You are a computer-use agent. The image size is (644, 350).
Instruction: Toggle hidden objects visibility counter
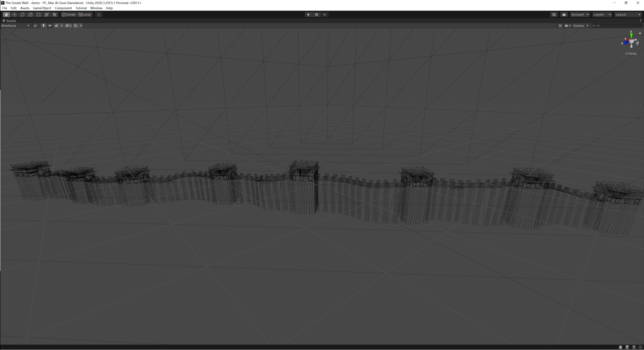(x=68, y=26)
